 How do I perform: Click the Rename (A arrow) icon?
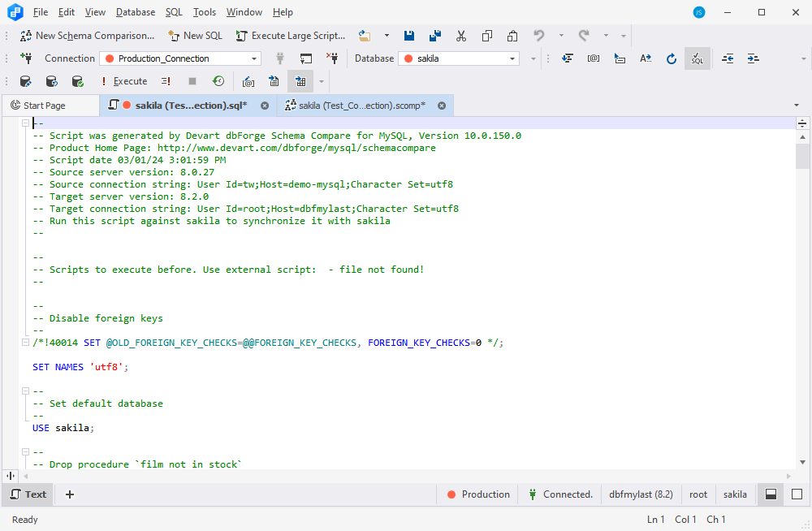pos(646,58)
